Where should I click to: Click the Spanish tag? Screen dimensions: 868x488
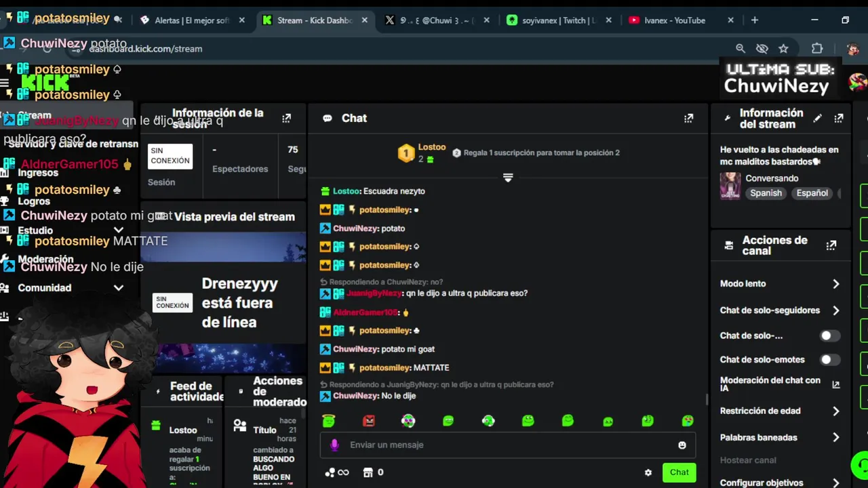click(x=766, y=193)
